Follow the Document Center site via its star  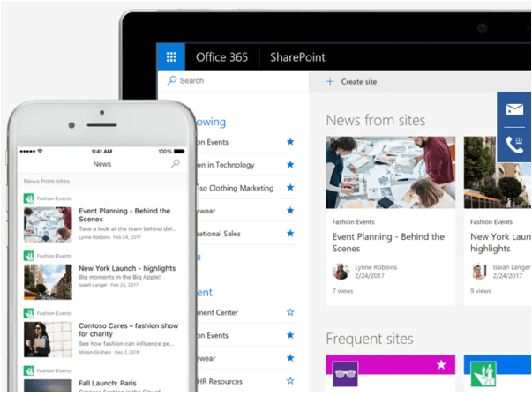pyautogui.click(x=290, y=312)
